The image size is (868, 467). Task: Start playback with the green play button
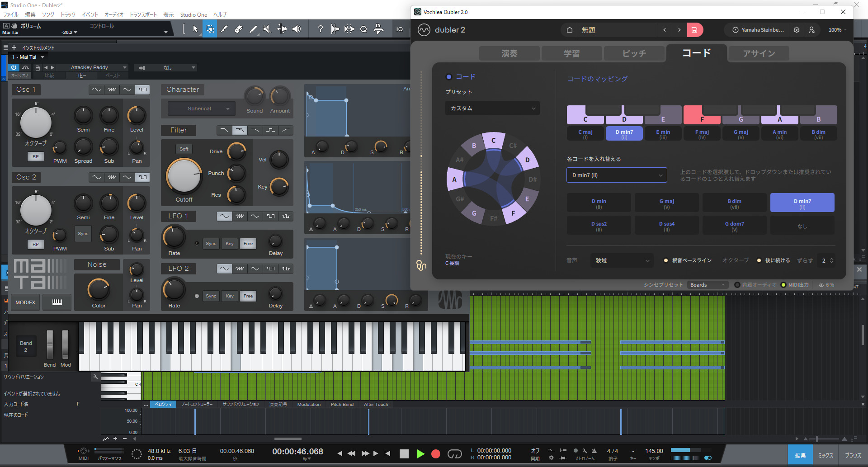coord(420,454)
